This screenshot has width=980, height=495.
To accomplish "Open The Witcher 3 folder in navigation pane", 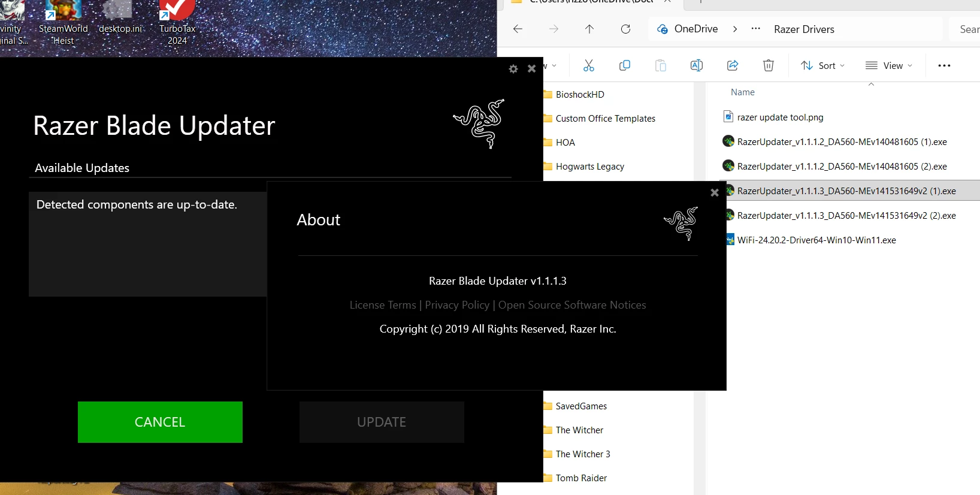I will (x=583, y=454).
